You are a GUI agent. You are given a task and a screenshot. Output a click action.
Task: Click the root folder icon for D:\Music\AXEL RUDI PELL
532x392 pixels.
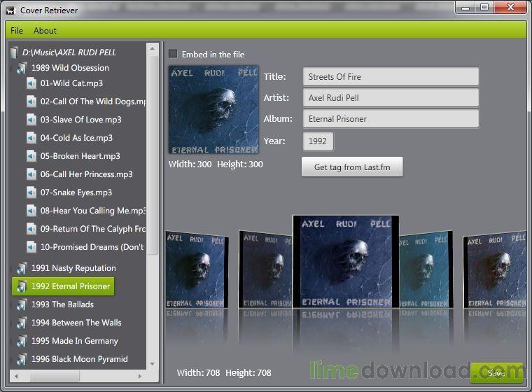click(14, 52)
